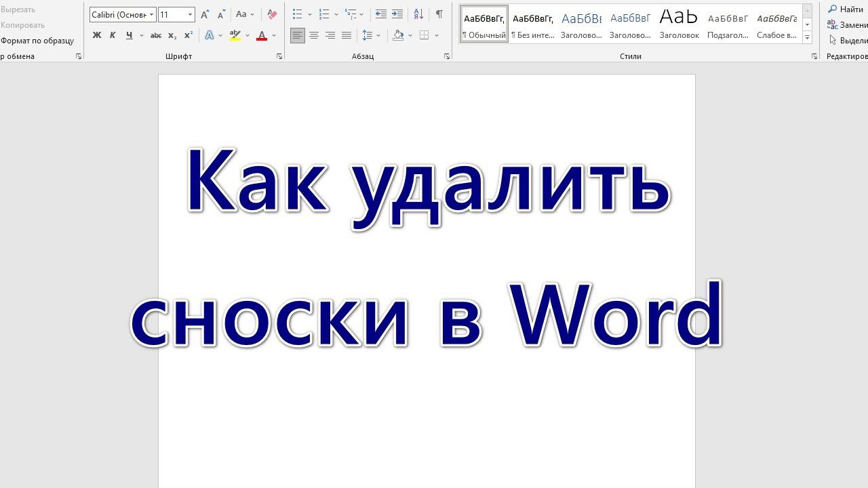This screenshot has width=868, height=488.
Task: Click the Change Case (Aa) icon
Action: (241, 14)
